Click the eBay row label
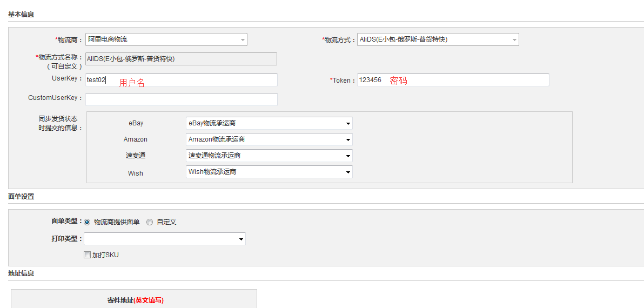 (x=136, y=123)
